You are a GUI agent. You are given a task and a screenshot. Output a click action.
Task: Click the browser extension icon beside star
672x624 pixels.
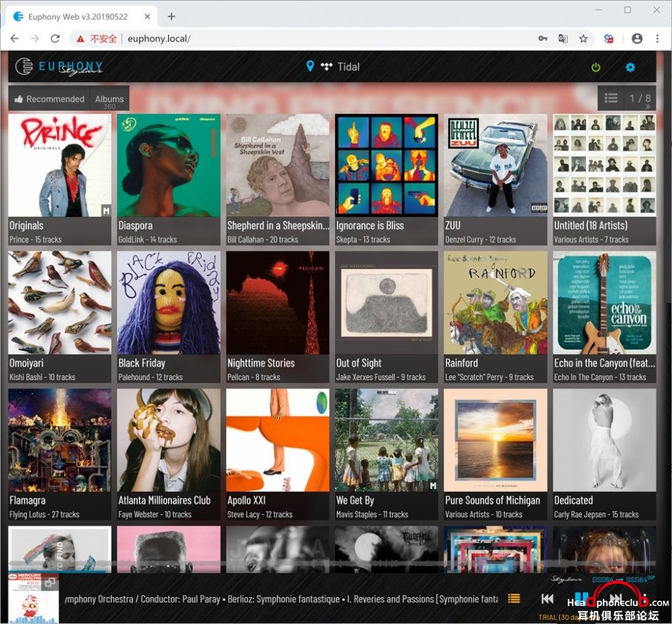(x=609, y=38)
